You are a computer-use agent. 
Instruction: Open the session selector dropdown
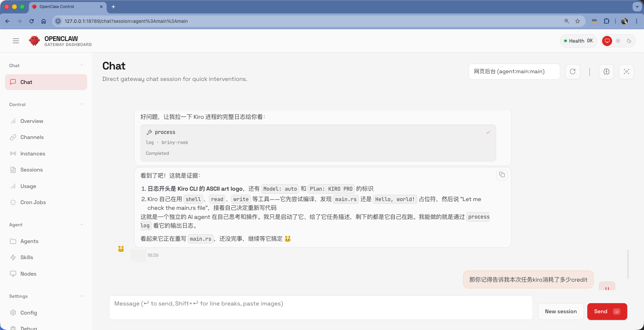click(x=514, y=72)
